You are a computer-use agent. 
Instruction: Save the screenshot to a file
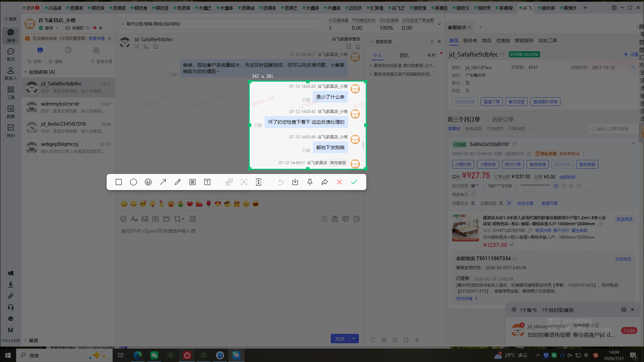click(295, 182)
